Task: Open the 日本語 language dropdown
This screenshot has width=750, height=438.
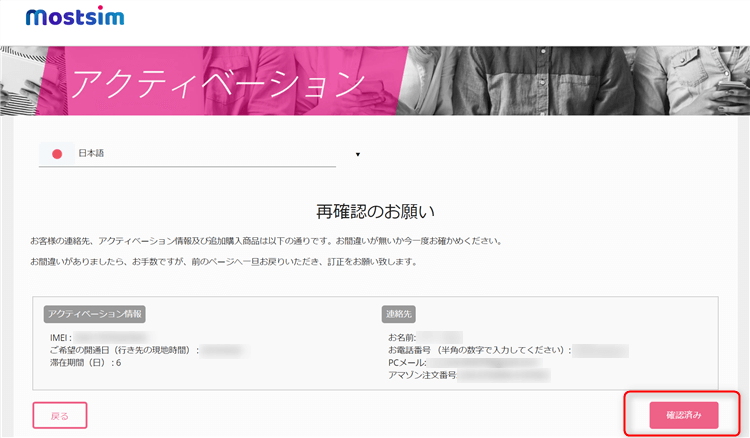Action: pyautogui.click(x=200, y=154)
